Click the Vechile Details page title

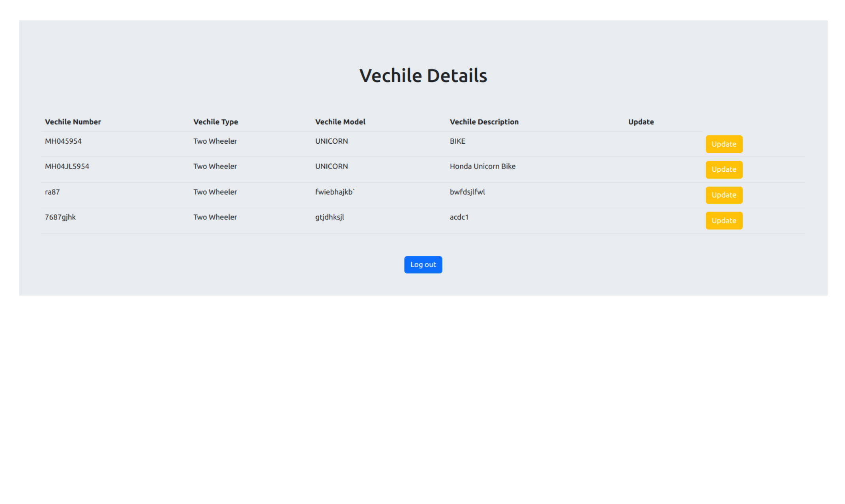tap(423, 75)
